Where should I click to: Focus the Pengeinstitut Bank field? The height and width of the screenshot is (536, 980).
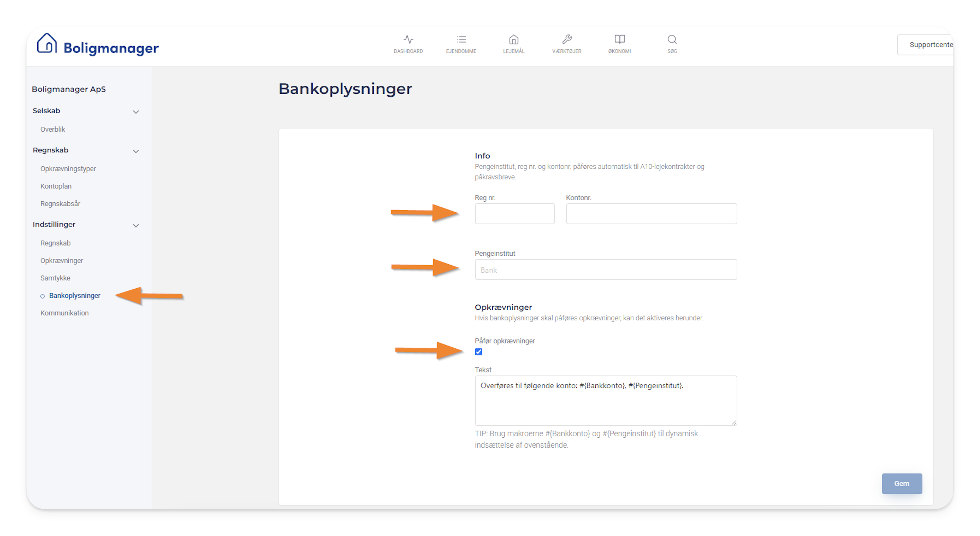coord(606,269)
